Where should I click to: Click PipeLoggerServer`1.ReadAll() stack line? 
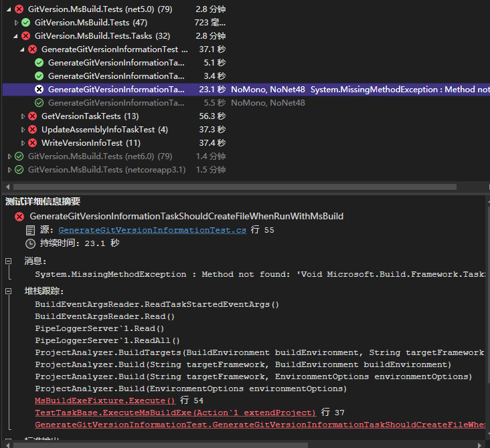click(108, 340)
